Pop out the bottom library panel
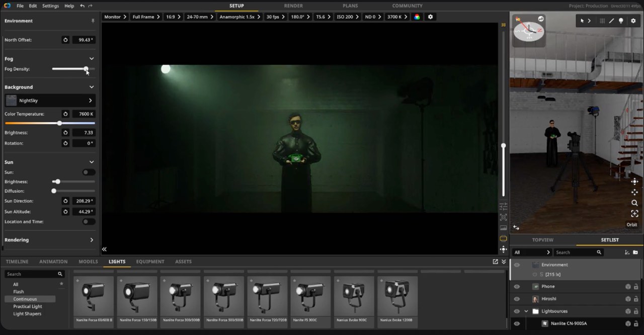This screenshot has height=335, width=644. [495, 262]
